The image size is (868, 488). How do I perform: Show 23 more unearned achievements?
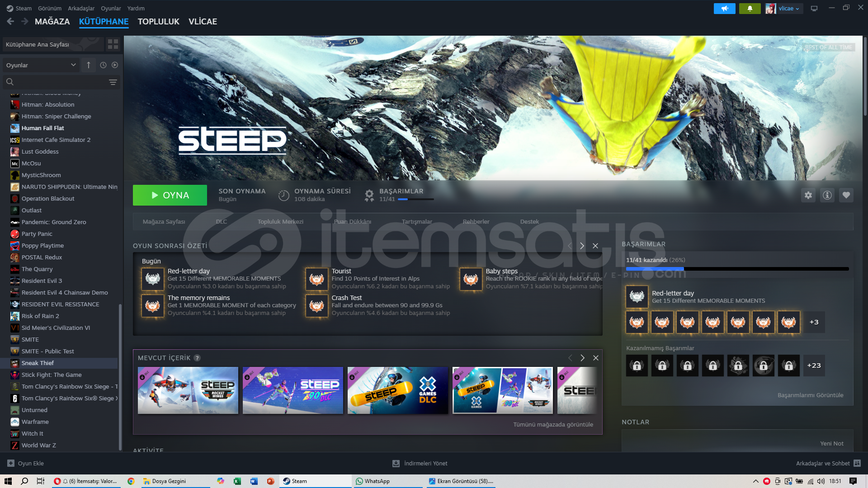tap(814, 366)
